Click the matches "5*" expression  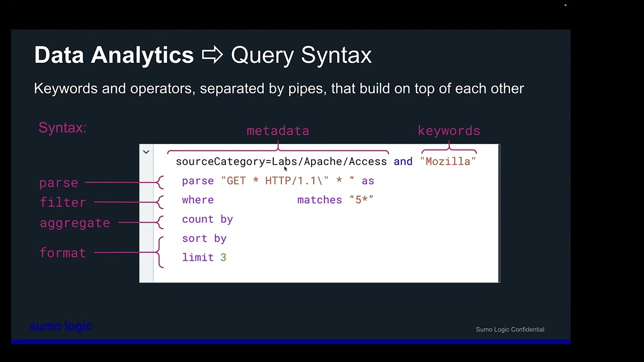point(335,200)
